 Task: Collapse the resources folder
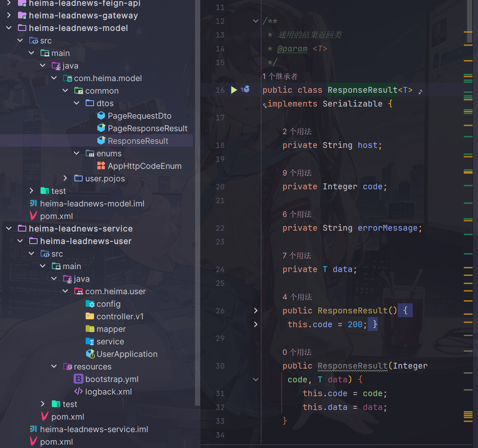(54, 366)
